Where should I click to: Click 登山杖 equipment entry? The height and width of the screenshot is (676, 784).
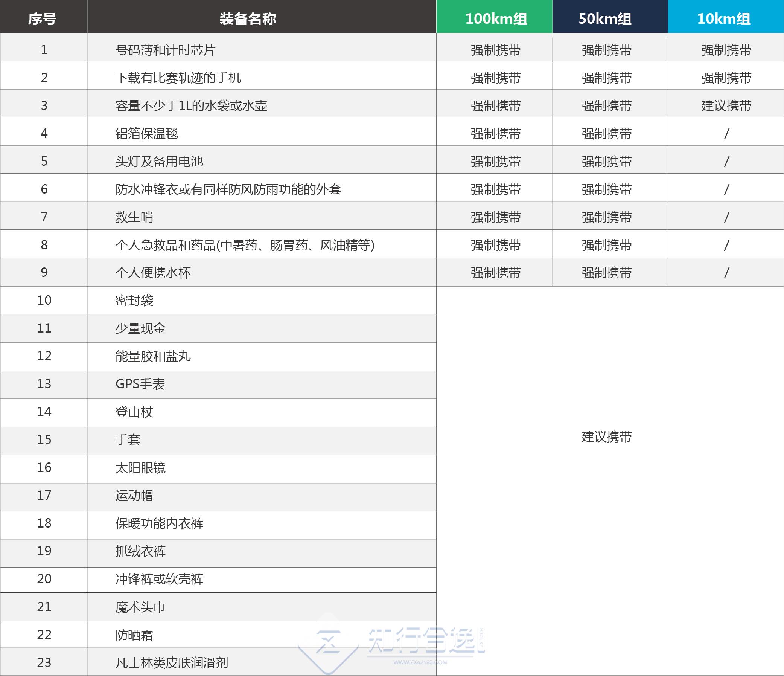pos(134,412)
